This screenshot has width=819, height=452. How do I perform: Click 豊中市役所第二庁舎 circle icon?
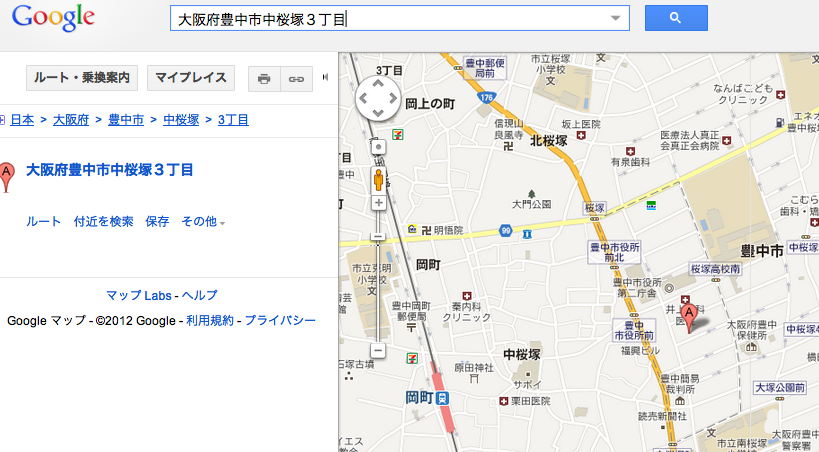669,288
